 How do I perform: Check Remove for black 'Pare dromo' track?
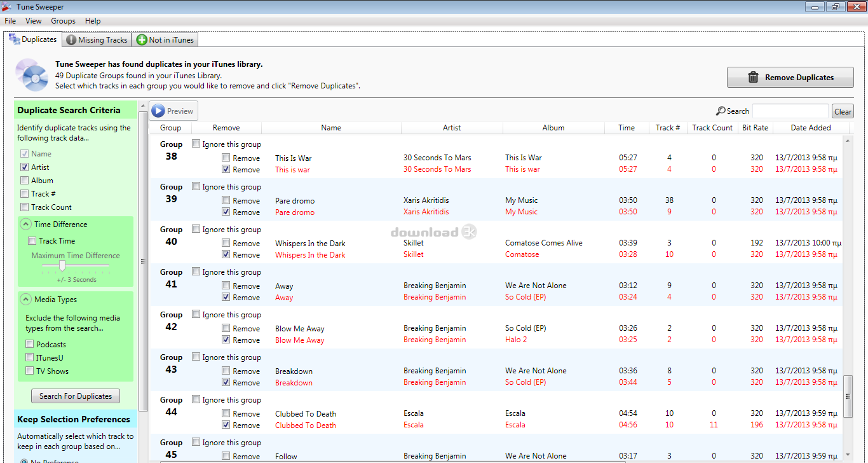tap(226, 201)
